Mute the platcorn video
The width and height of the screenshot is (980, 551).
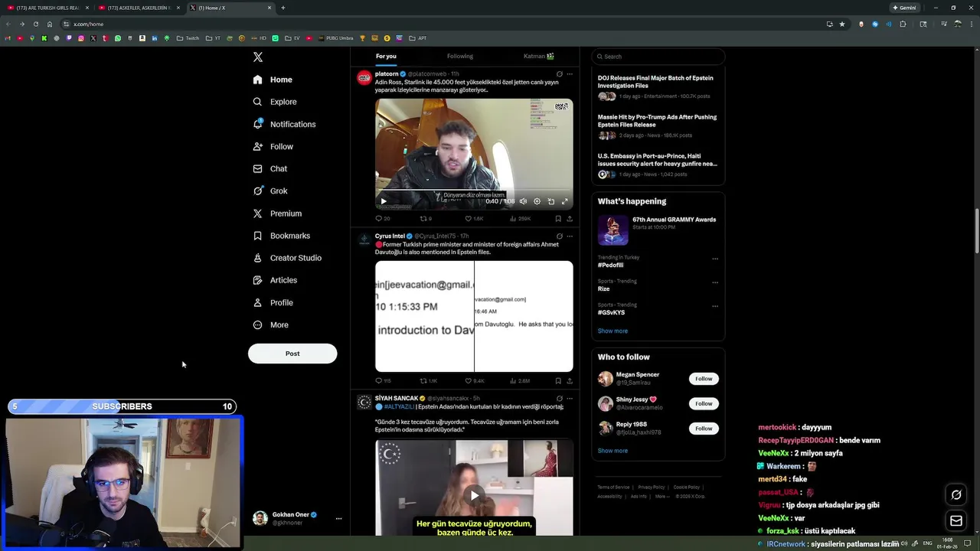[523, 201]
